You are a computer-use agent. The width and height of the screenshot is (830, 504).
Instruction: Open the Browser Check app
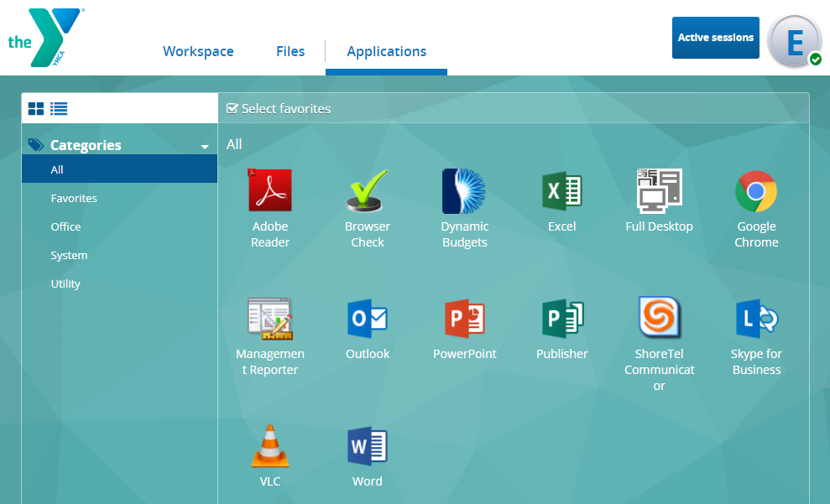click(367, 190)
